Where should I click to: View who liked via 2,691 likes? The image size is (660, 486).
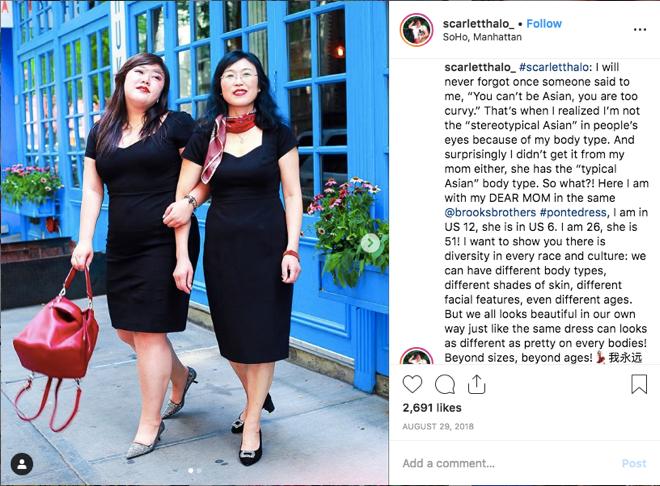[x=432, y=408]
